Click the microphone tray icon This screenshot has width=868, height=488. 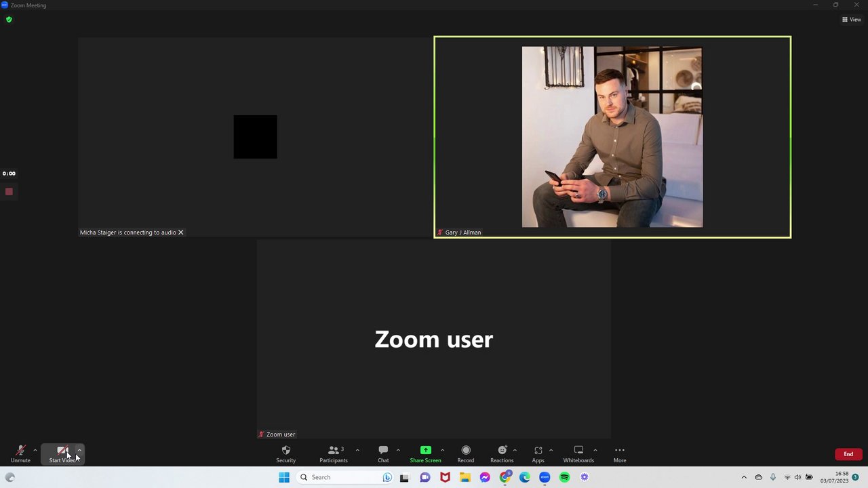coord(772,477)
